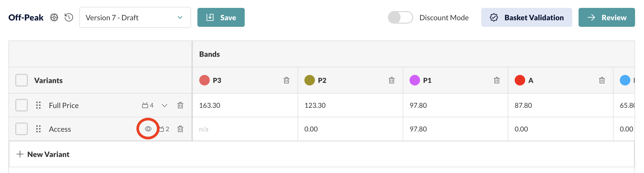Delete the Full Price variant

[x=180, y=105]
